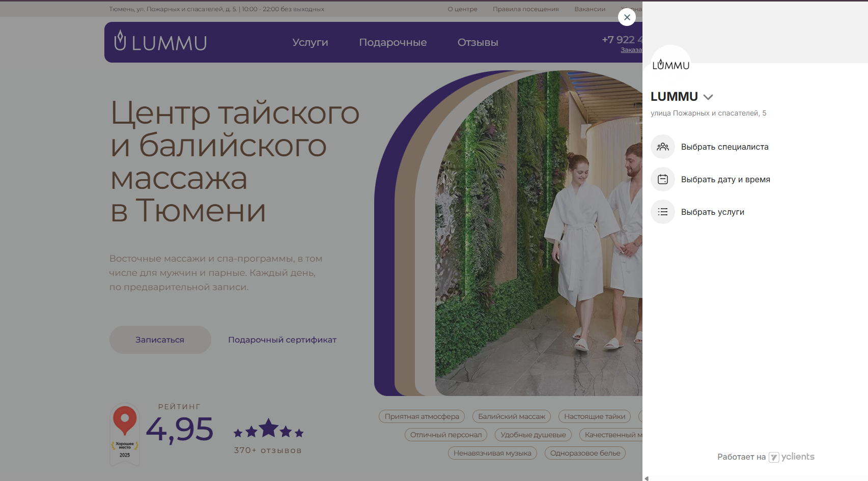
Task: Close the booking widget overlay
Action: (627, 17)
